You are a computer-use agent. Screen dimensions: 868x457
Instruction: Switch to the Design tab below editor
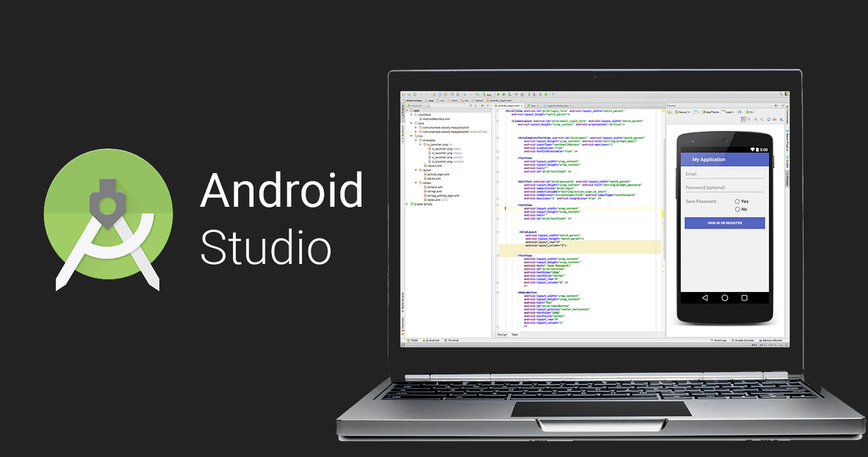(x=502, y=335)
